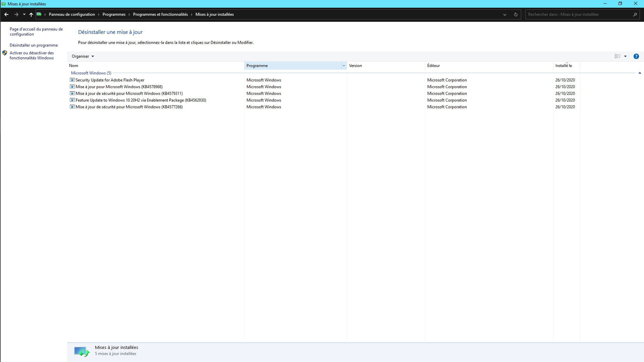
Task: Click icon of KB4562830 update row
Action: [x=72, y=100]
